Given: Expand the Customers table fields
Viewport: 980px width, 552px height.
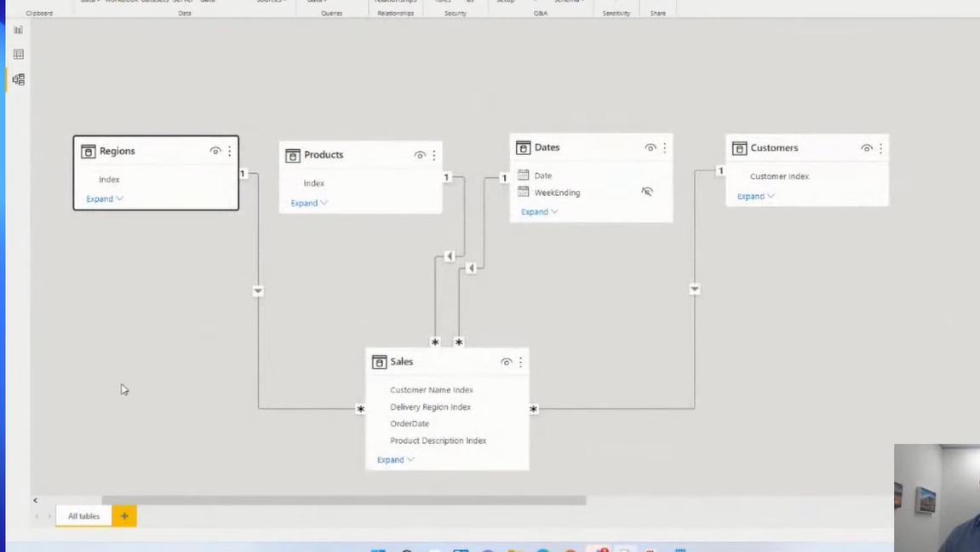Looking at the screenshot, I should [x=755, y=196].
